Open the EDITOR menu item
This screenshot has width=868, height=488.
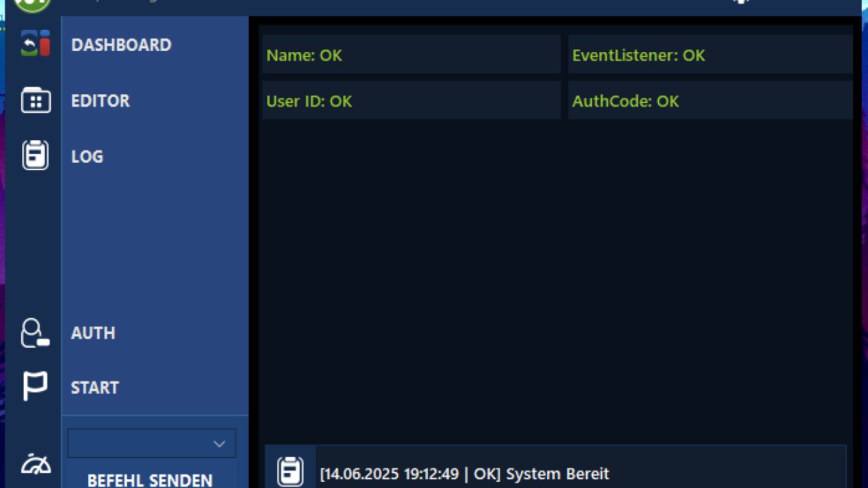coord(100,100)
